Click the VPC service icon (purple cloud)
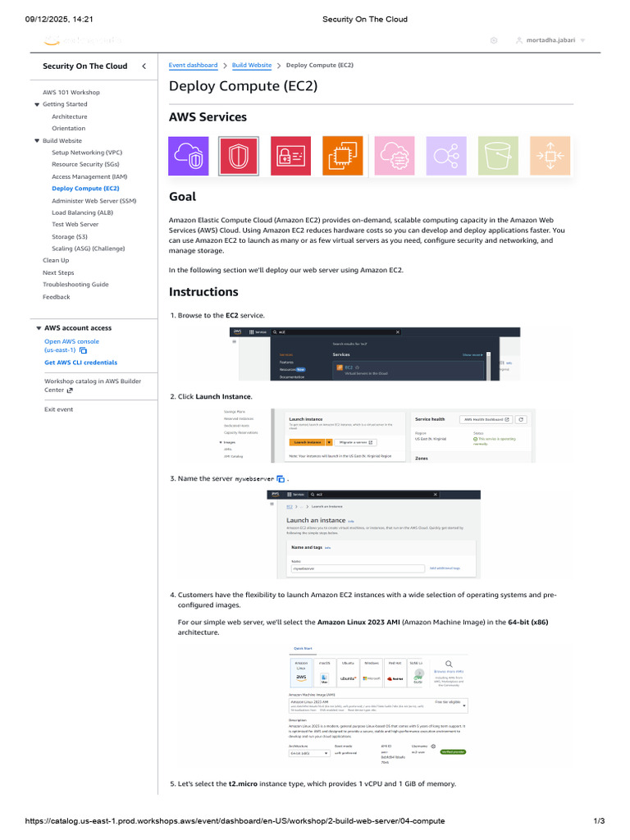Viewport: 630px width, 840px height. coord(189,156)
